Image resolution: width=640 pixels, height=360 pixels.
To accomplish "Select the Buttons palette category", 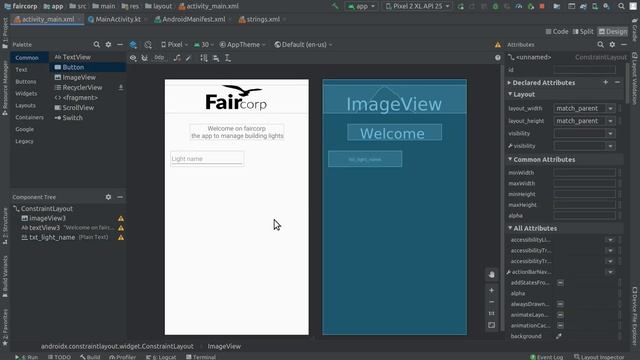I will click(x=26, y=82).
